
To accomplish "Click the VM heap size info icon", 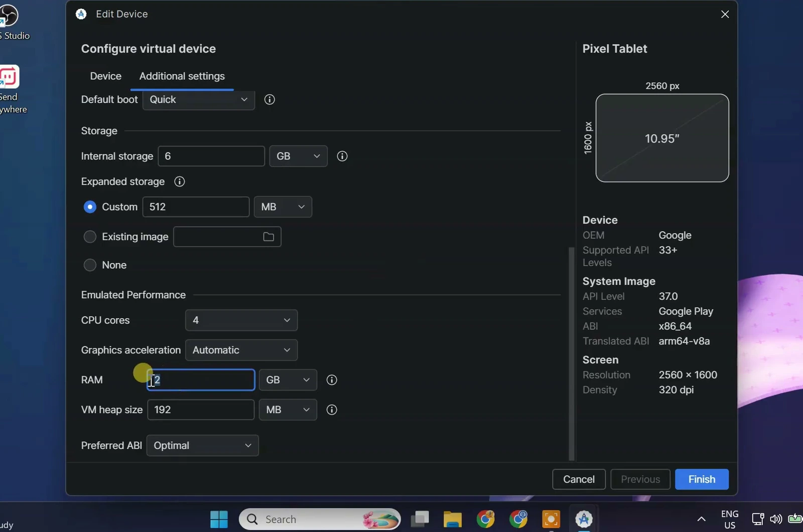I will coord(332,410).
